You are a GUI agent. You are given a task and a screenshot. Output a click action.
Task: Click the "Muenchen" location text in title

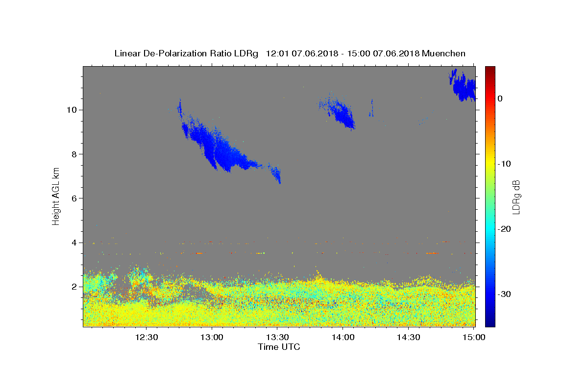pos(443,53)
